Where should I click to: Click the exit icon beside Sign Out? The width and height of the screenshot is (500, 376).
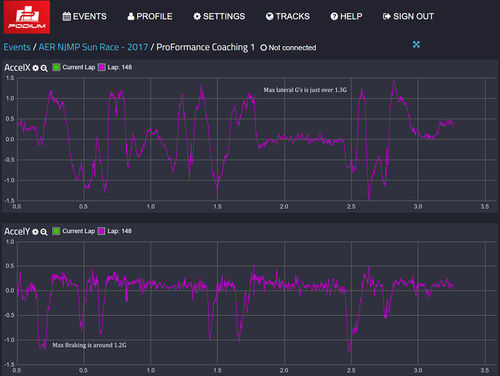coord(387,16)
